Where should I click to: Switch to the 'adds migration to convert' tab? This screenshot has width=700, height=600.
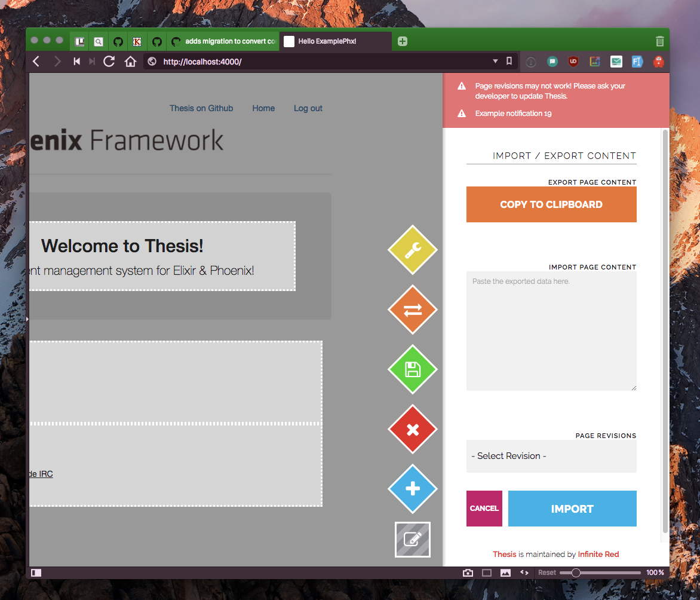[x=223, y=41]
